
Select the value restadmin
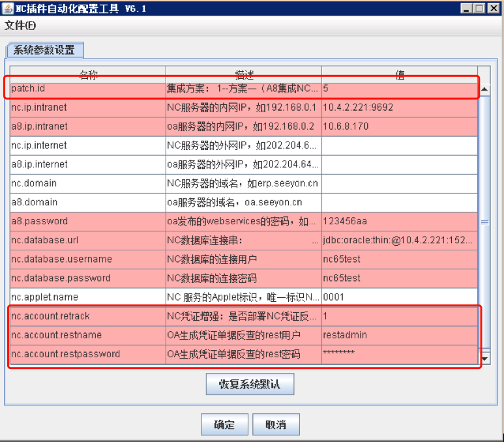click(x=400, y=335)
